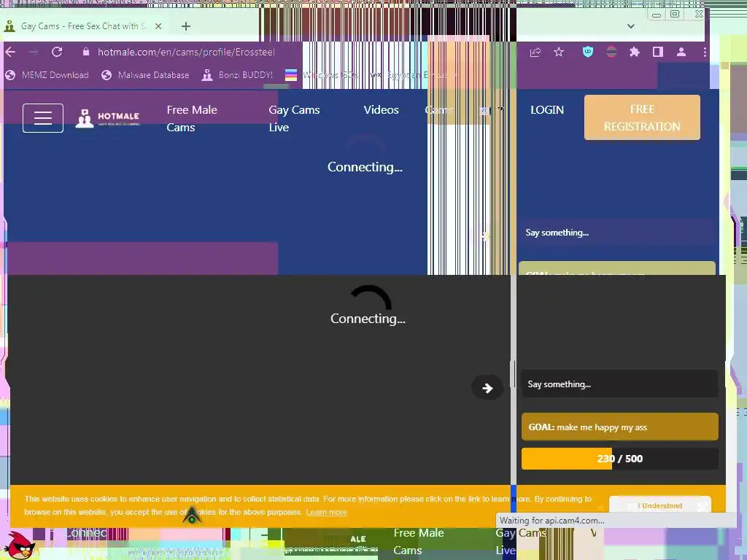Open the MEMZ Download bookmark
Viewport: 747px width, 560px height.
pyautogui.click(x=47, y=75)
